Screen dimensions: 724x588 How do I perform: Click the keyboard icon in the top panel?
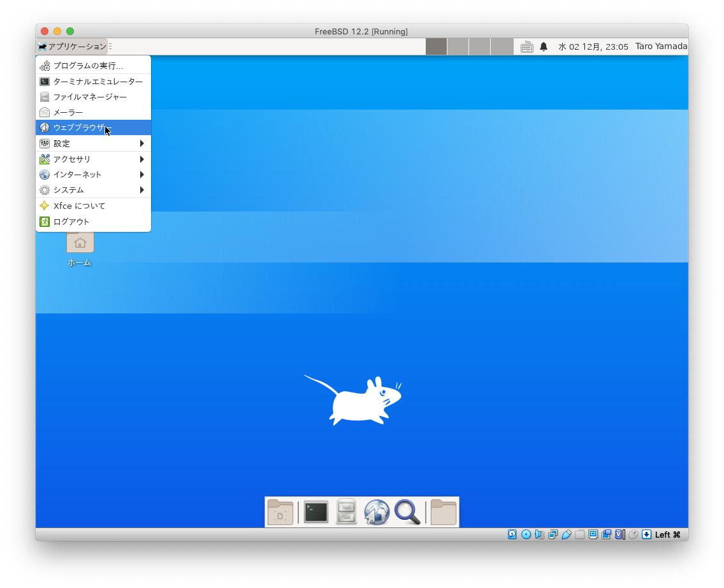coord(526,47)
